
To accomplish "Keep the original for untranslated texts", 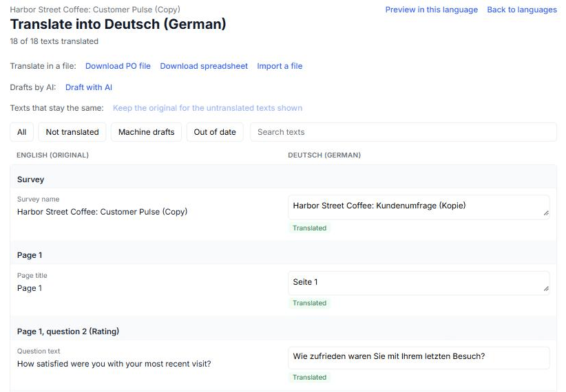I will pyautogui.click(x=207, y=108).
